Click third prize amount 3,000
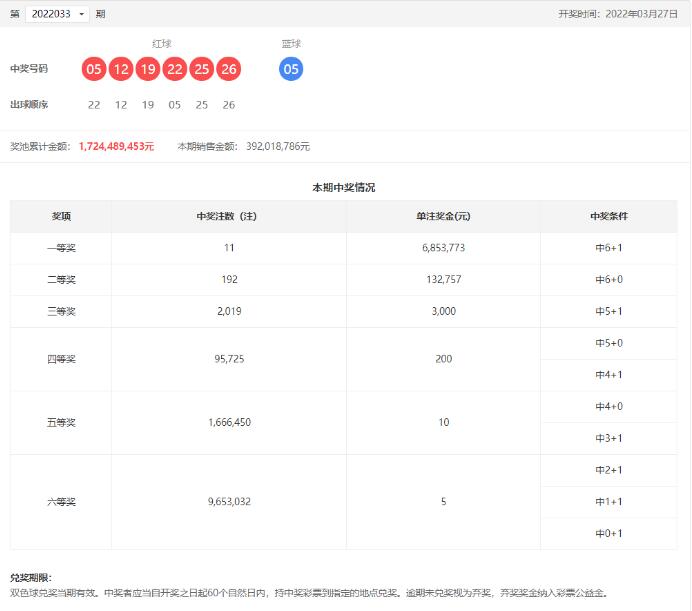 pyautogui.click(x=444, y=311)
